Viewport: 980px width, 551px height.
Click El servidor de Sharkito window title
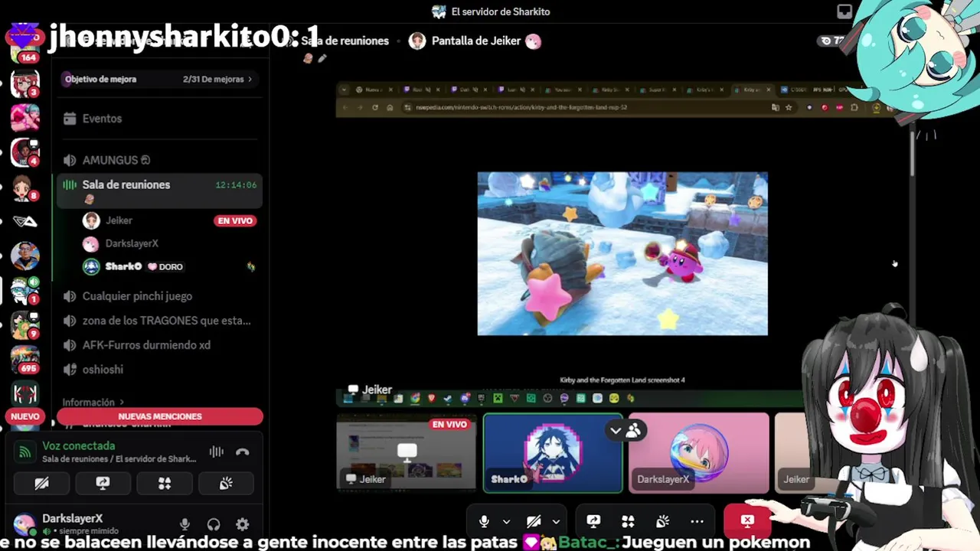[x=501, y=11]
